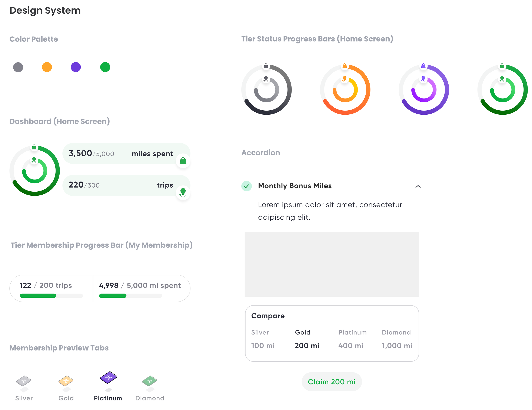Click the Tier Membership Progress Bar heading
Screen dimensions: 532x410
pos(102,245)
